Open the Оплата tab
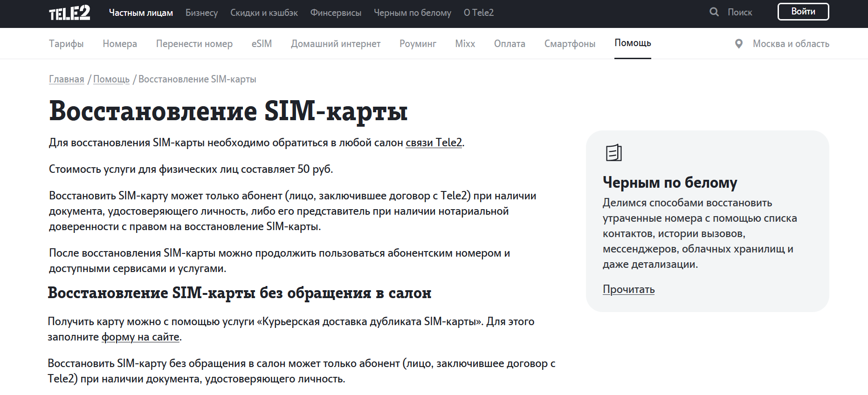 510,44
